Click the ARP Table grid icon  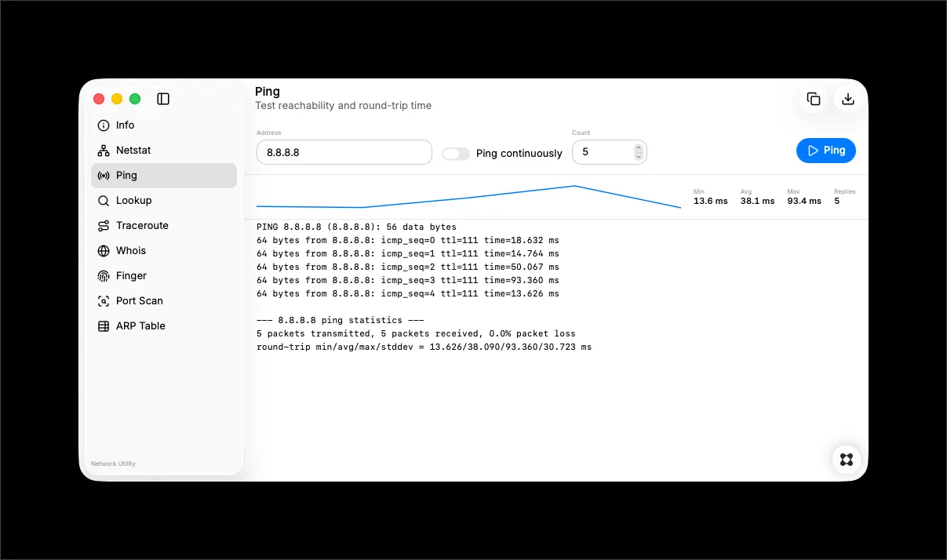click(104, 326)
